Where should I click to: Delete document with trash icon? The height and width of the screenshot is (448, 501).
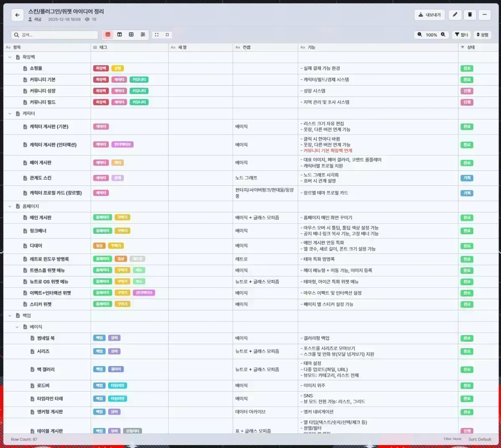coord(470,15)
